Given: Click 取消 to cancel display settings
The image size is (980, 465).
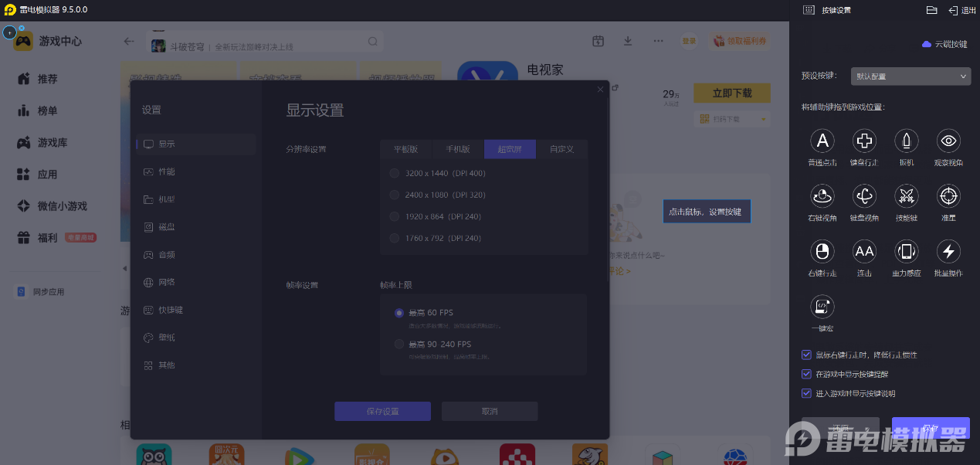Looking at the screenshot, I should click(x=489, y=411).
